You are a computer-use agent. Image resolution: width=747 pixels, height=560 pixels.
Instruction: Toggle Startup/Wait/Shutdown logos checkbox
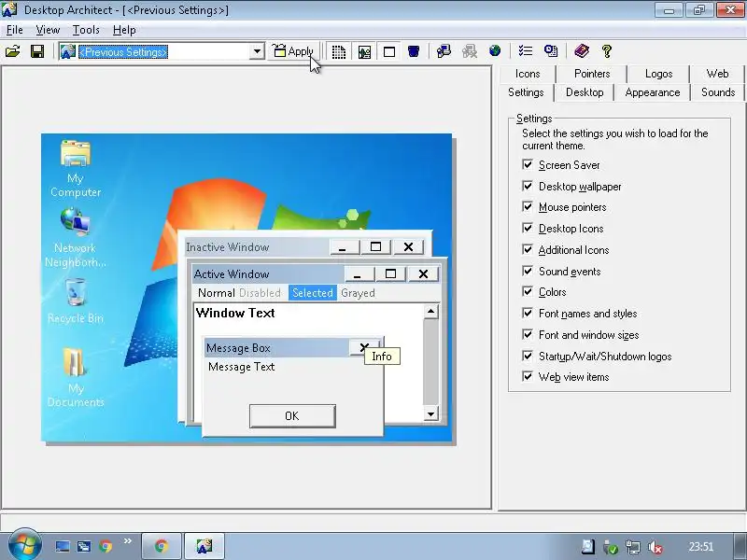tap(528, 356)
